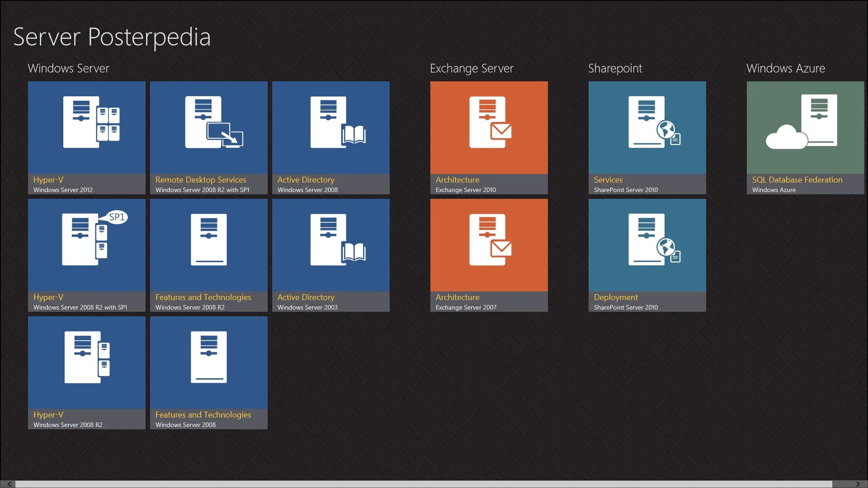Click the Exchange Server group heading
Screen dimensions: 868x488
click(x=472, y=68)
